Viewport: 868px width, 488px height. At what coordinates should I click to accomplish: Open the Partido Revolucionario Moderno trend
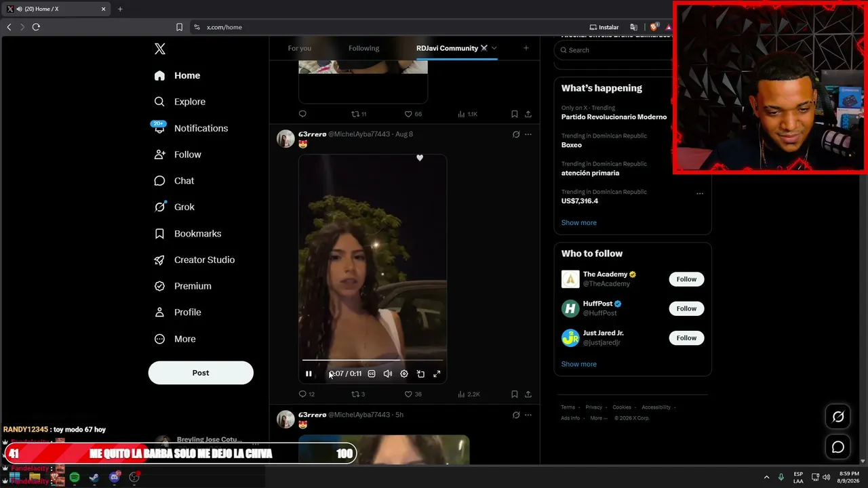tap(614, 117)
